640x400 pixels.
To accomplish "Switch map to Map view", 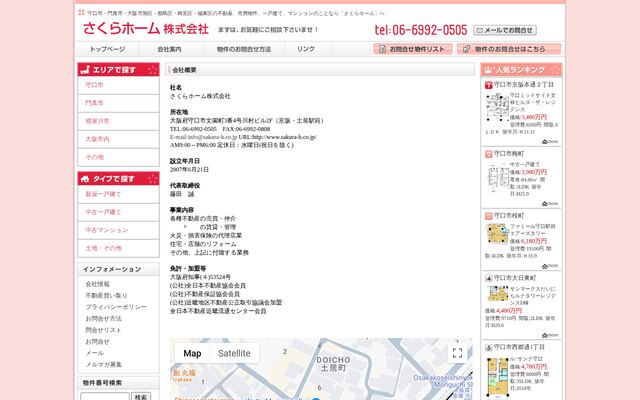I will click(192, 353).
